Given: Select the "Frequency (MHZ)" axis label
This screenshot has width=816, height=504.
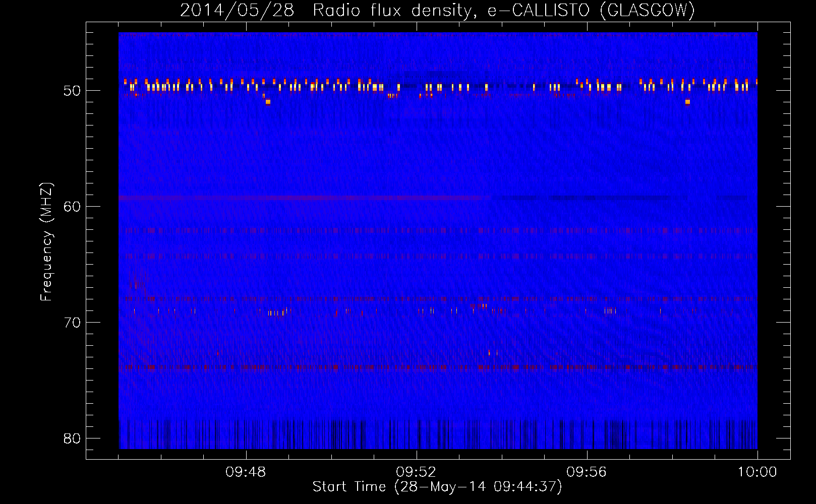Looking at the screenshot, I should coord(46,242).
